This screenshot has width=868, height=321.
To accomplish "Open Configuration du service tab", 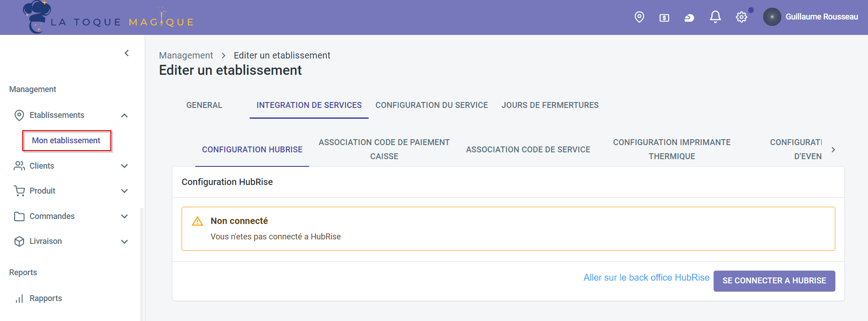I will coord(431,105).
